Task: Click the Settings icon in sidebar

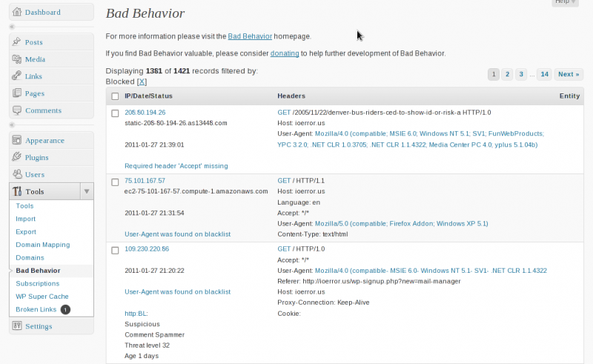Action: point(17,326)
